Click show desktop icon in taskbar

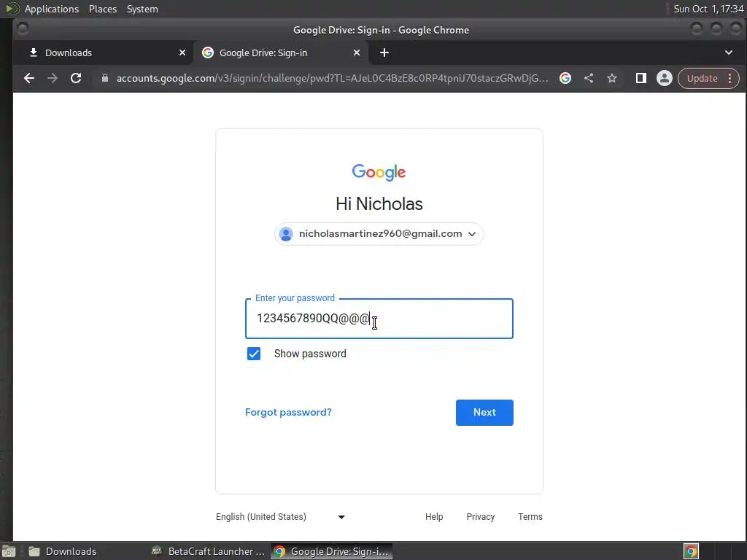point(9,551)
